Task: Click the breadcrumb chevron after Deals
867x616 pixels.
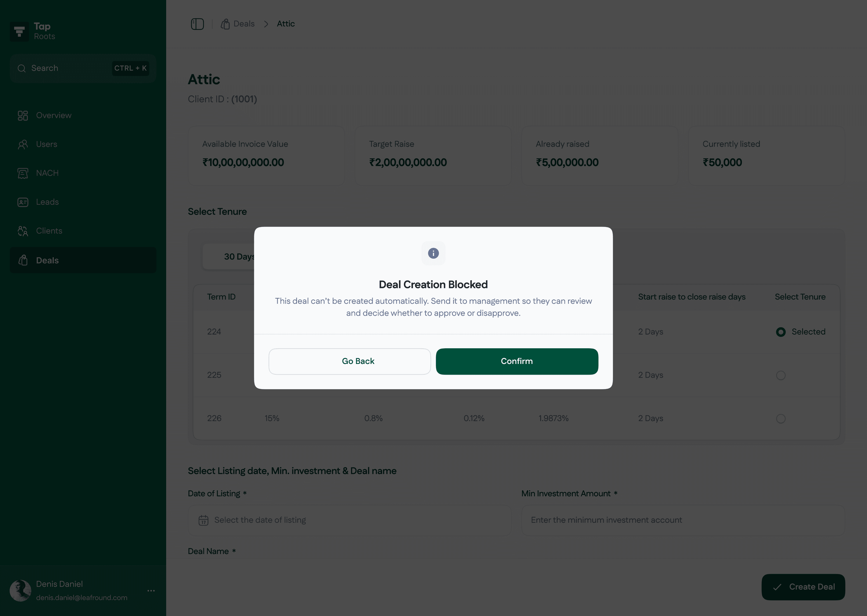Action: tap(266, 24)
